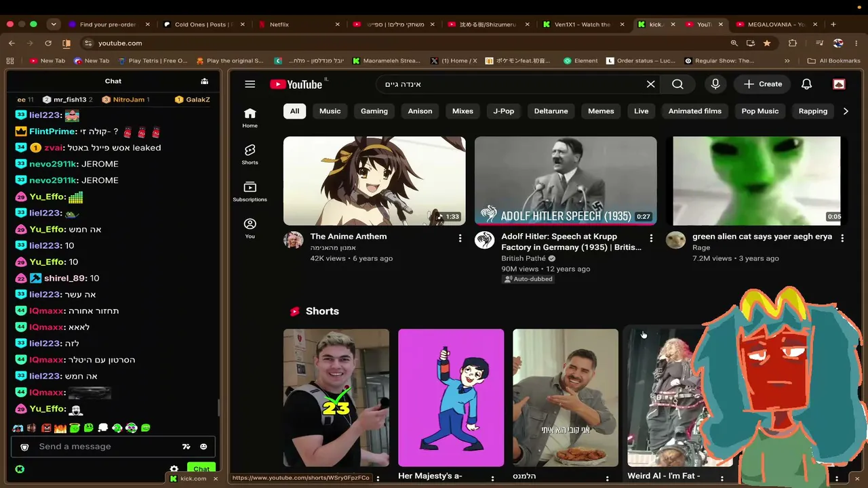The height and width of the screenshot is (488, 868).
Task: Open the channel avatar for The Anime Anthem
Action: pyautogui.click(x=294, y=241)
